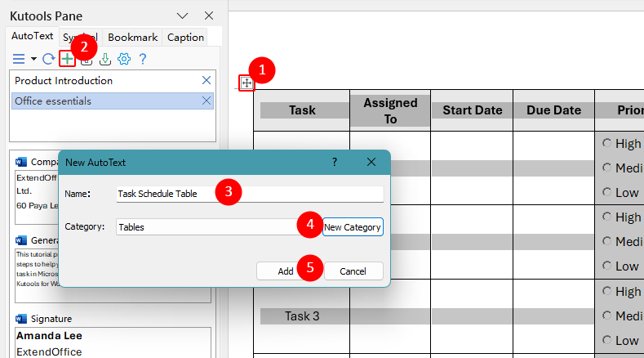Image resolution: width=644 pixels, height=358 pixels.
Task: Switch to the Bookmark tab
Action: [x=133, y=38]
